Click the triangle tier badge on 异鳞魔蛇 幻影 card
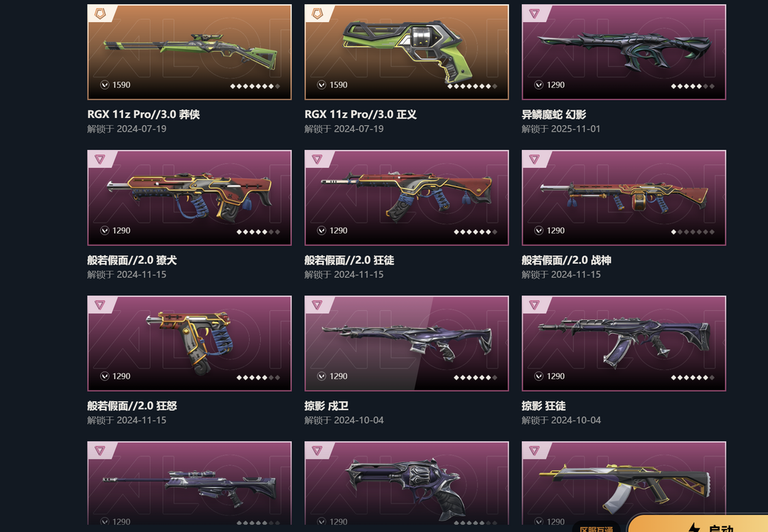Screen dimensions: 768x532 pos(534,14)
